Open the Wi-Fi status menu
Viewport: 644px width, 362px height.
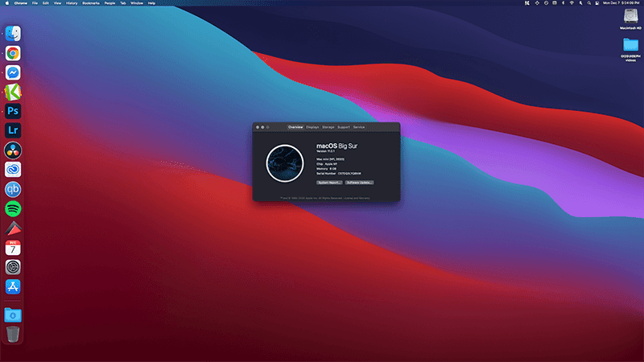click(x=572, y=3)
